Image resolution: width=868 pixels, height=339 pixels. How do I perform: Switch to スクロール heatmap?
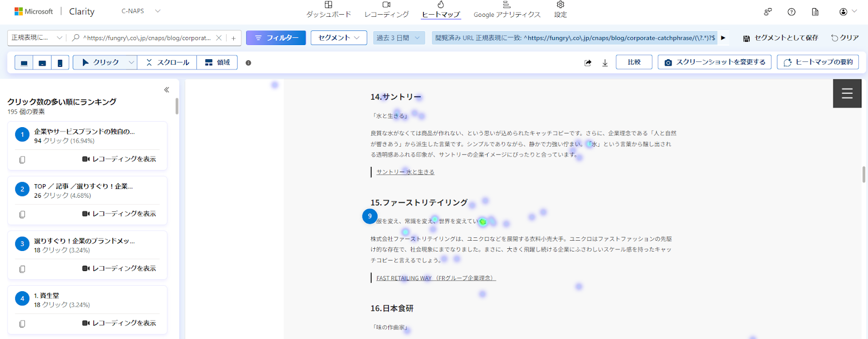point(167,62)
